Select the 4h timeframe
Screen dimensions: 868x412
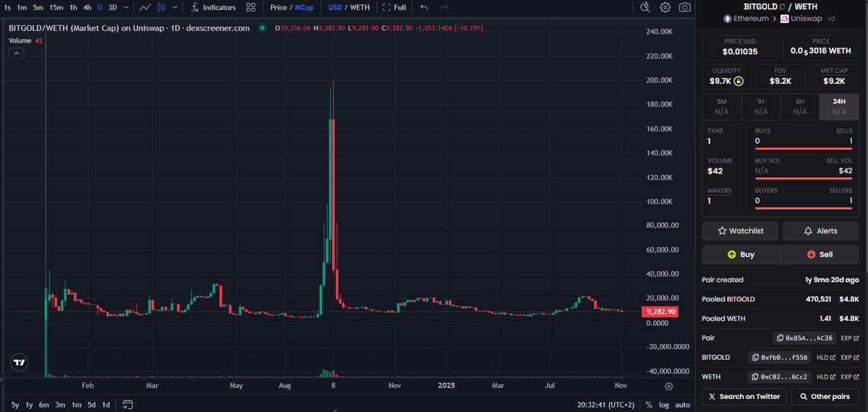click(x=87, y=7)
